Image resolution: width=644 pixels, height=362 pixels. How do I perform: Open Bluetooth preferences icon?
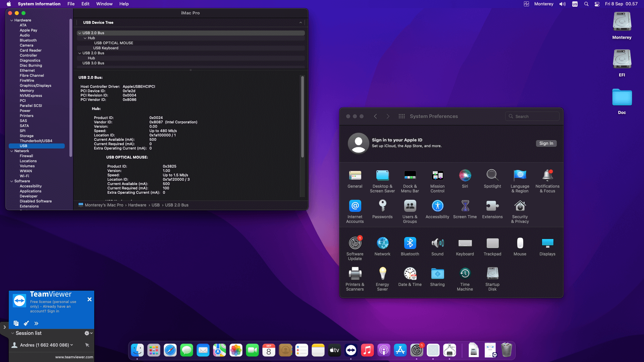tap(410, 243)
